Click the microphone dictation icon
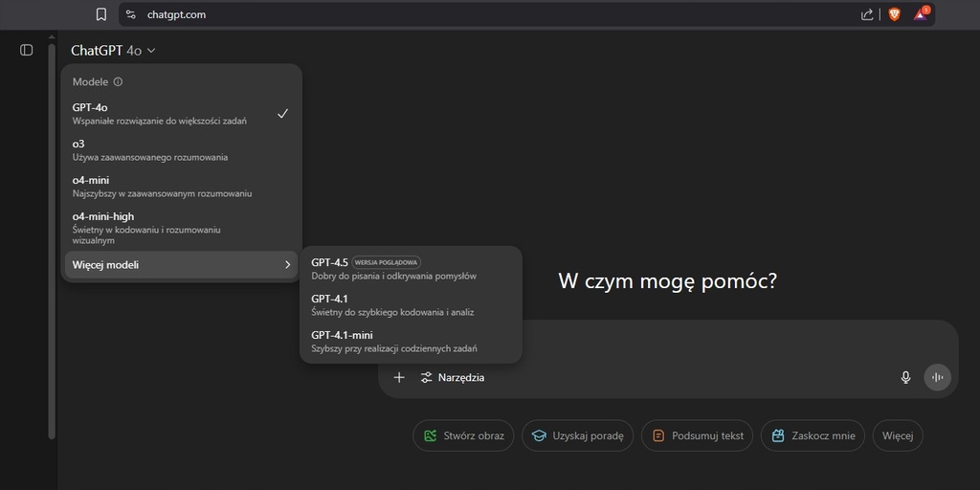Screen dimensions: 980x490 905,377
